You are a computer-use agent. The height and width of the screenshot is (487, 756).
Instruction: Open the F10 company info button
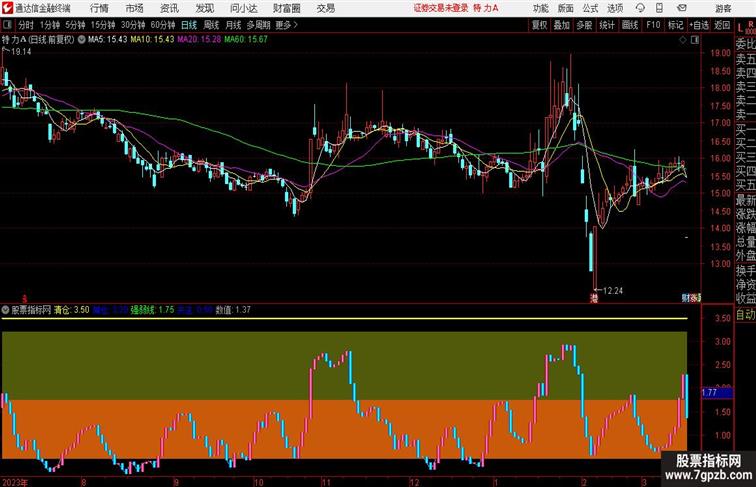(x=653, y=25)
